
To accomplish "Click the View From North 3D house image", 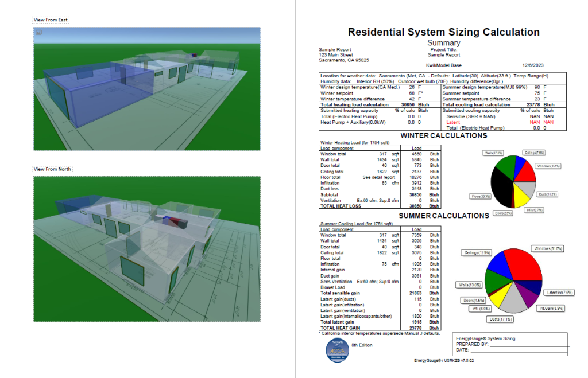I will pos(147,249).
